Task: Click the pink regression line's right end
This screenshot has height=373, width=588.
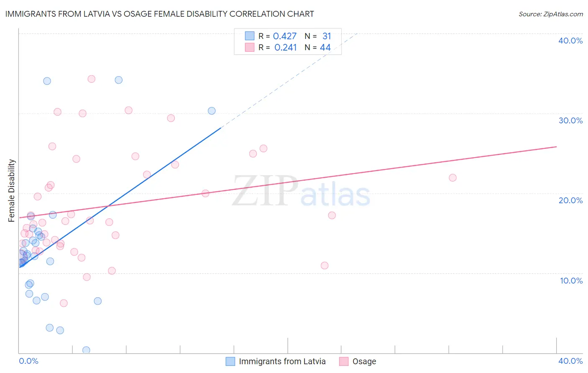Action: 556,147
